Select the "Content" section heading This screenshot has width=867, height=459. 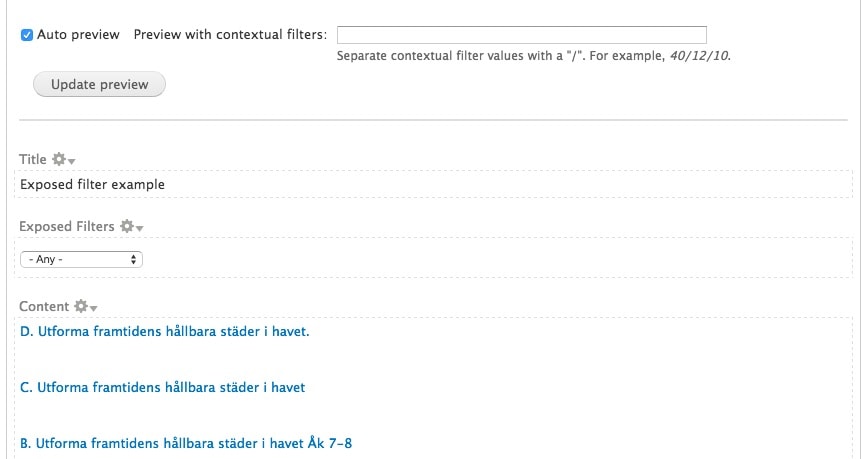coord(44,306)
